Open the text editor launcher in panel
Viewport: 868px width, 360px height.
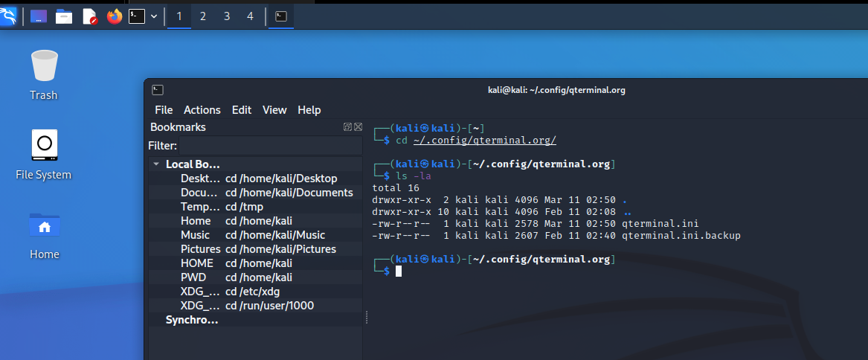[89, 16]
